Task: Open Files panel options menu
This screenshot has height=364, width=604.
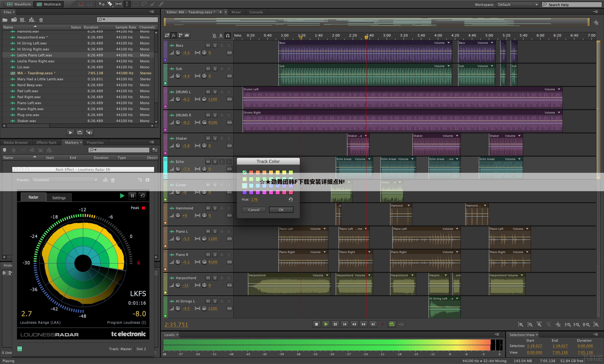Action: pos(152,12)
